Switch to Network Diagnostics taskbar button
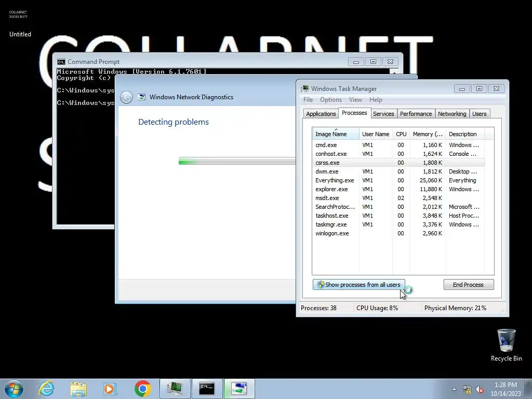532x399 pixels. [239, 389]
